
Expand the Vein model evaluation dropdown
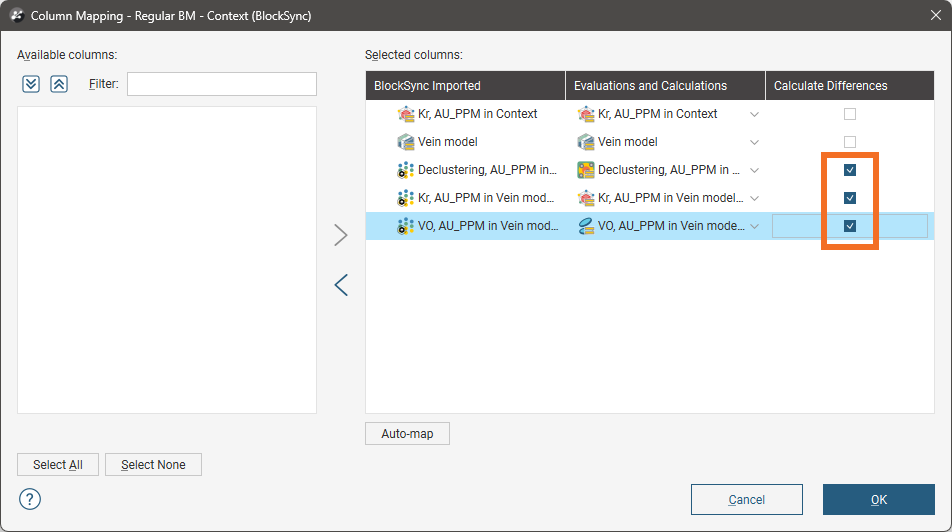click(754, 142)
